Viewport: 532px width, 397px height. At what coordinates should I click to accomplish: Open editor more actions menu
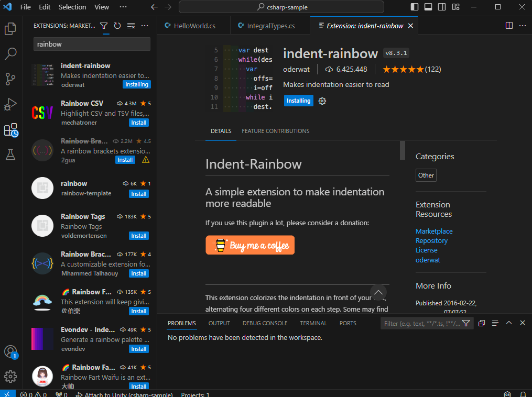coord(523,26)
